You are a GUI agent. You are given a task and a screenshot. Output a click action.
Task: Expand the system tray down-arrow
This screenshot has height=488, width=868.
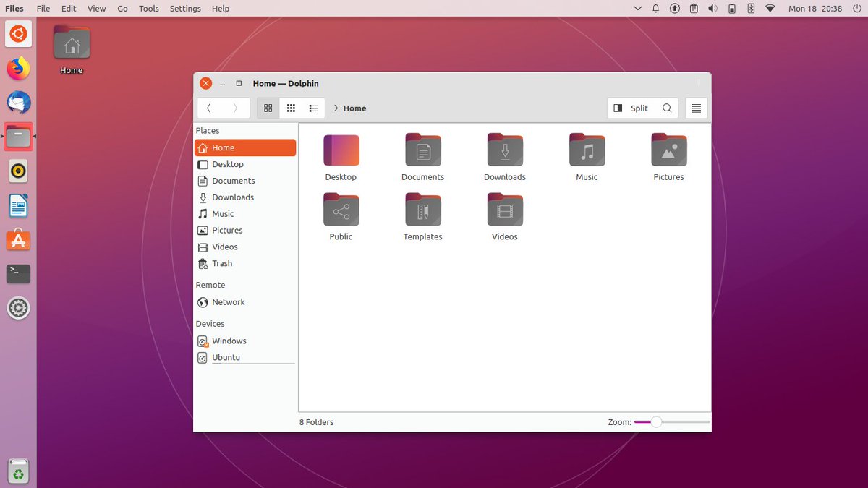click(x=637, y=9)
